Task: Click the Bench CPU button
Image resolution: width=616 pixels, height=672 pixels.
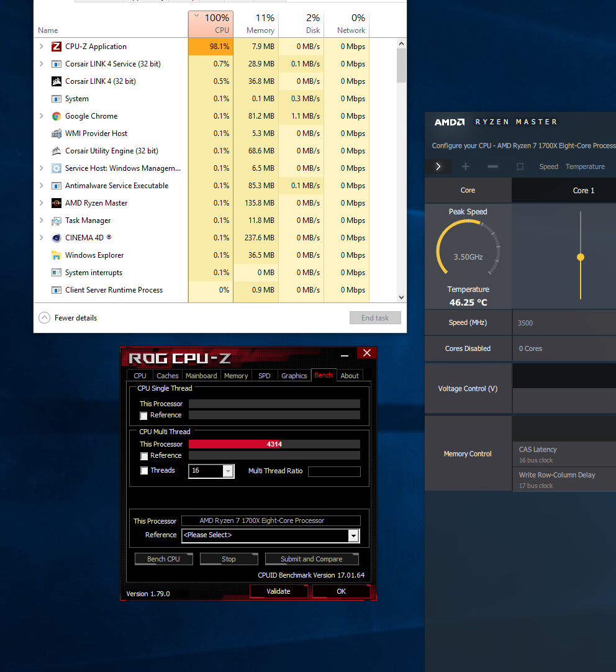Action: coord(164,559)
